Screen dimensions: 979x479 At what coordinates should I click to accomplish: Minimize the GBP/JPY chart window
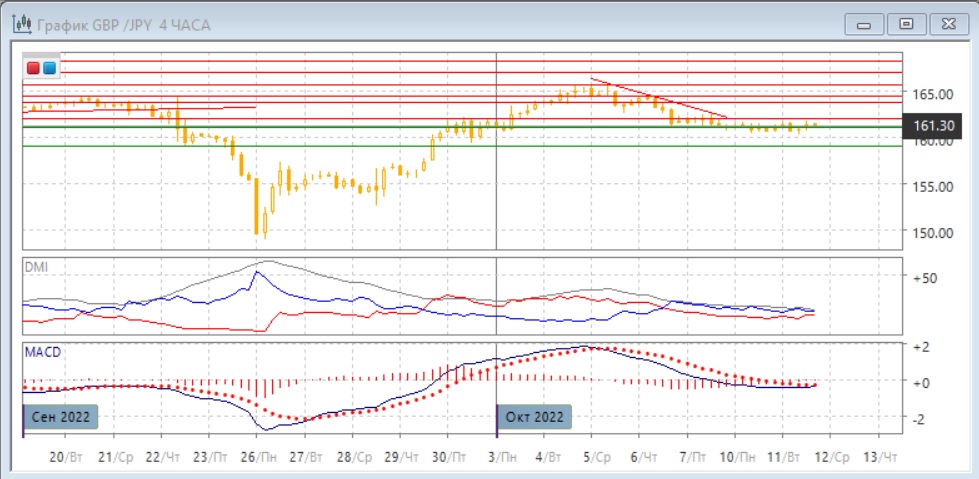pyautogui.click(x=864, y=24)
